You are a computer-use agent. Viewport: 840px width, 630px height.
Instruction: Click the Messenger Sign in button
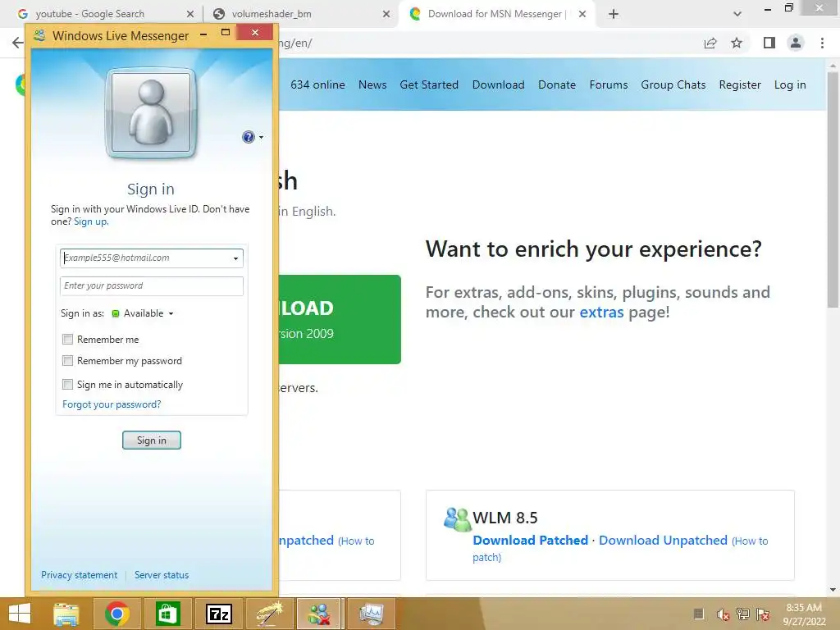pyautogui.click(x=152, y=441)
